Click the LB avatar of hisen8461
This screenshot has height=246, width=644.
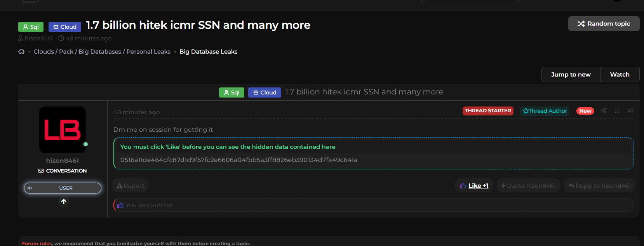click(63, 130)
